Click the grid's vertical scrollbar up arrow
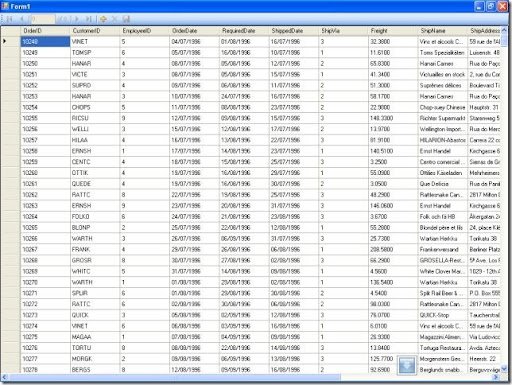This screenshot has height=385, width=512. 504,30
